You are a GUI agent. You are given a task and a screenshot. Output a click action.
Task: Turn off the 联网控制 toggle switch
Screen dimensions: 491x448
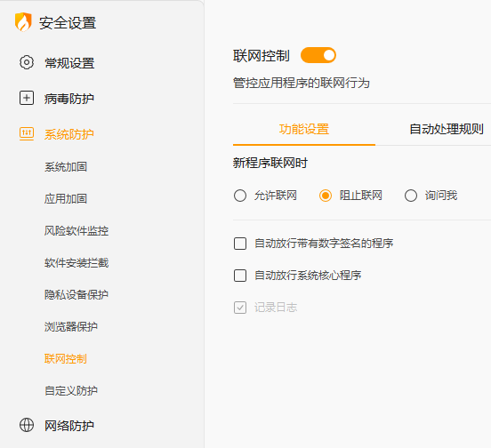click(318, 55)
